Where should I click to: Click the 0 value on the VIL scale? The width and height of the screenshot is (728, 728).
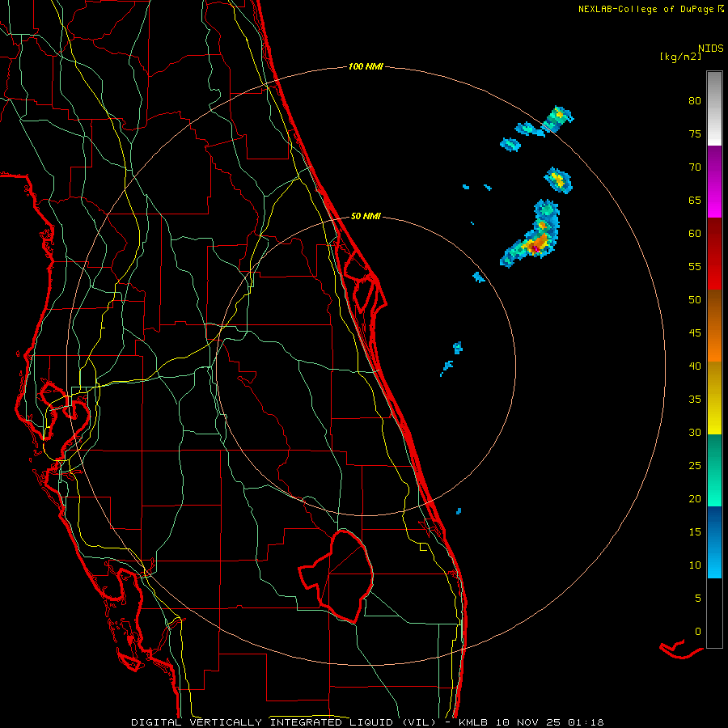[698, 632]
